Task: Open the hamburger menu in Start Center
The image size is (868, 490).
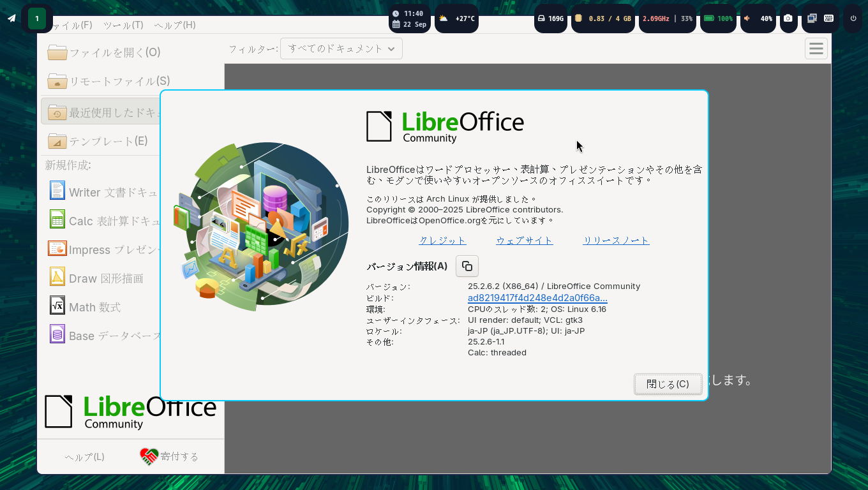Action: pos(816,48)
